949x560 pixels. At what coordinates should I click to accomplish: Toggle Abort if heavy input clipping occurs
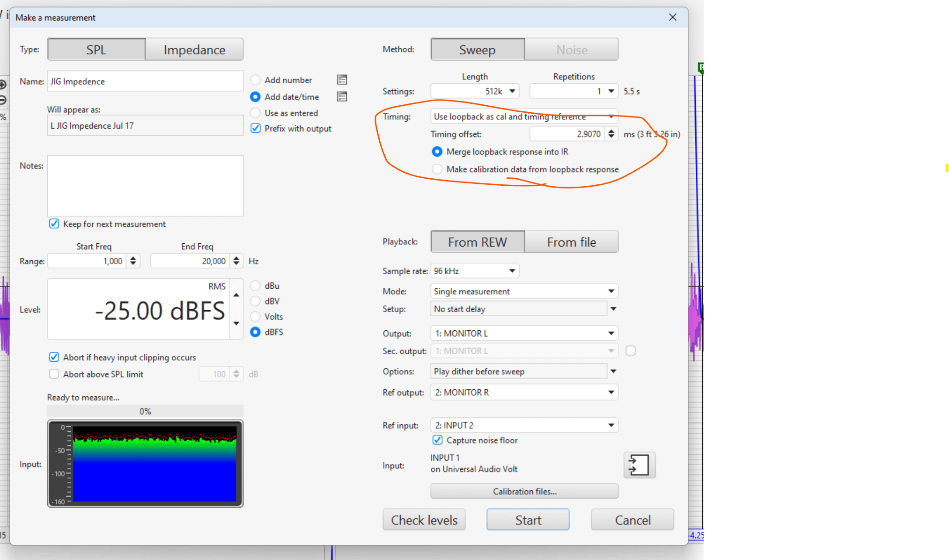tap(54, 357)
